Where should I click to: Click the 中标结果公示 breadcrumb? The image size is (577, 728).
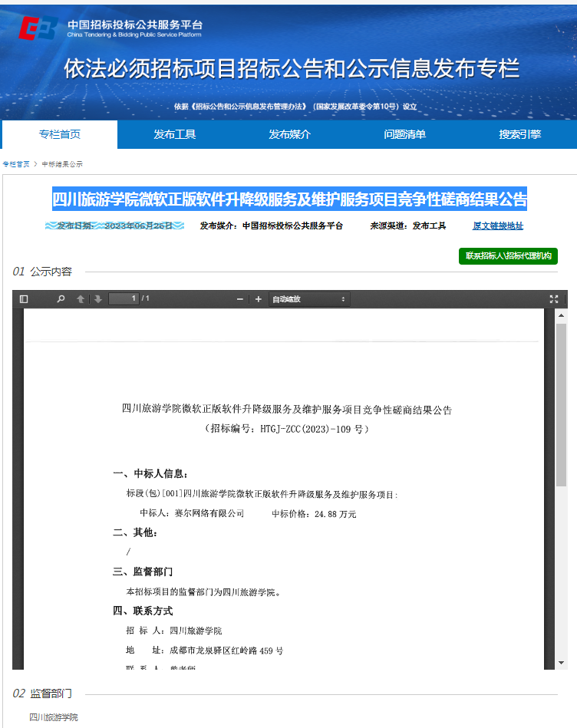point(62,164)
